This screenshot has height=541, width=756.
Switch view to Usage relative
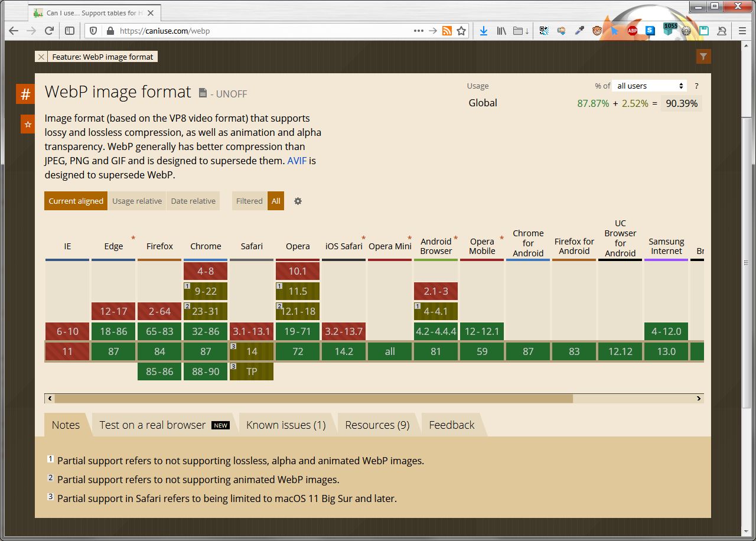(137, 201)
